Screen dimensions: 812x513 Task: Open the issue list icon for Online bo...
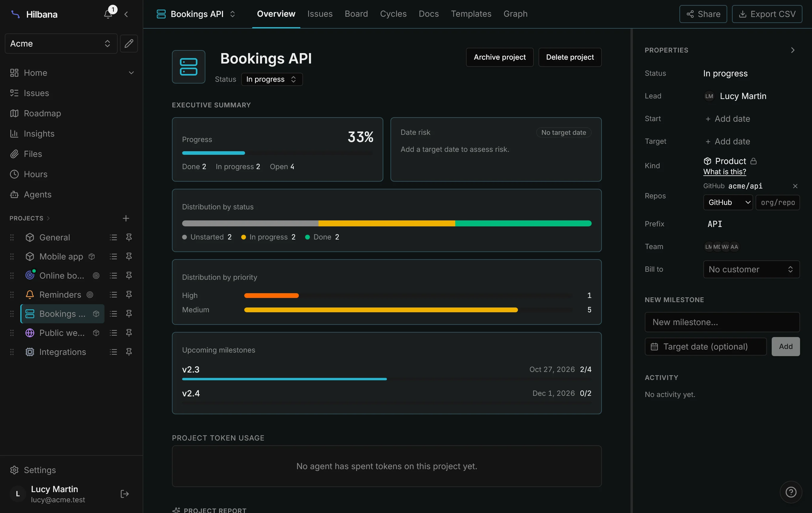pyautogui.click(x=113, y=276)
